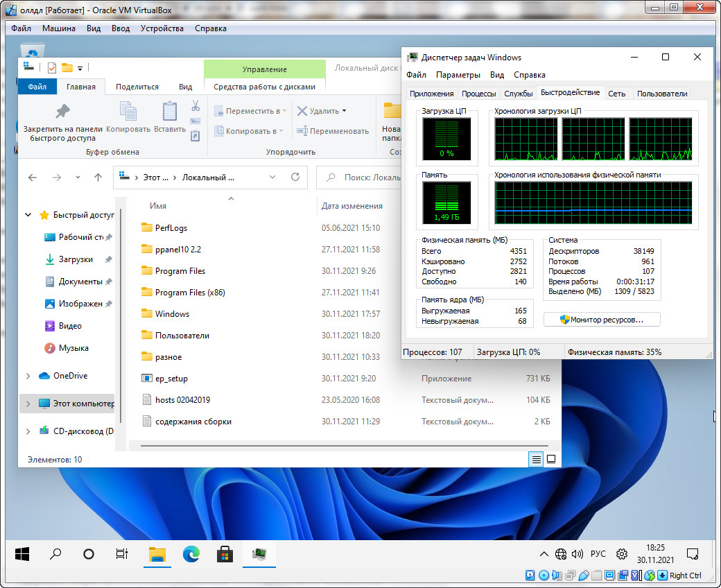Open the Копировать в dropdown
721x588 pixels.
(x=281, y=131)
